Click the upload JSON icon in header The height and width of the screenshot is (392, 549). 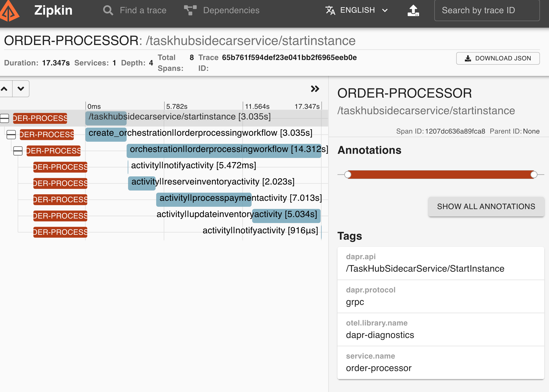point(413,10)
